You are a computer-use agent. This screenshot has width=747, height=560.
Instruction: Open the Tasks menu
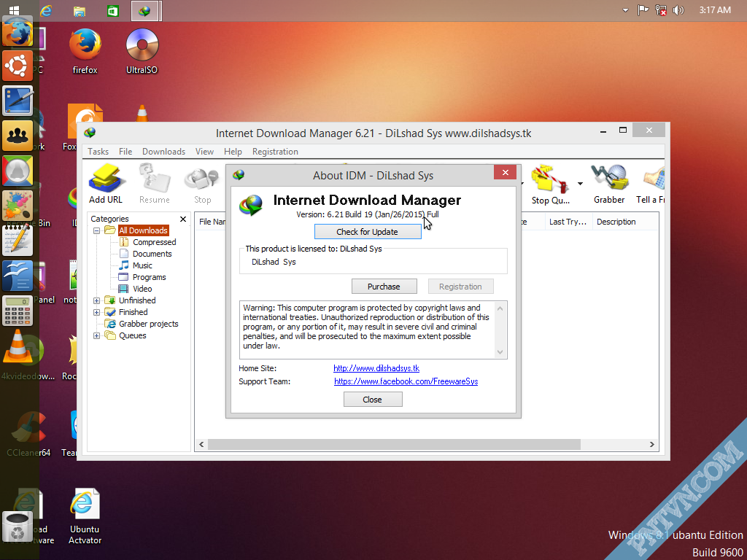click(98, 152)
